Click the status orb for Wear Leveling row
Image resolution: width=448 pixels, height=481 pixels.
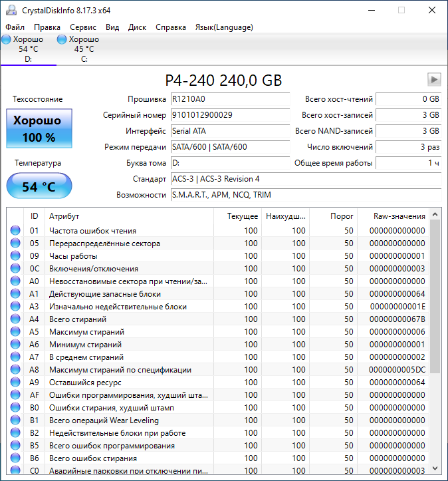coord(15,420)
